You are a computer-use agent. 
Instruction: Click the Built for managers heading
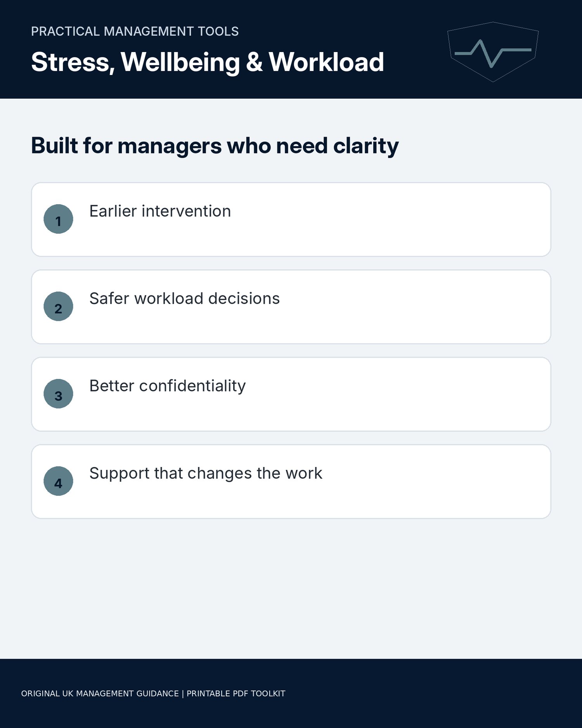pyautogui.click(x=215, y=146)
